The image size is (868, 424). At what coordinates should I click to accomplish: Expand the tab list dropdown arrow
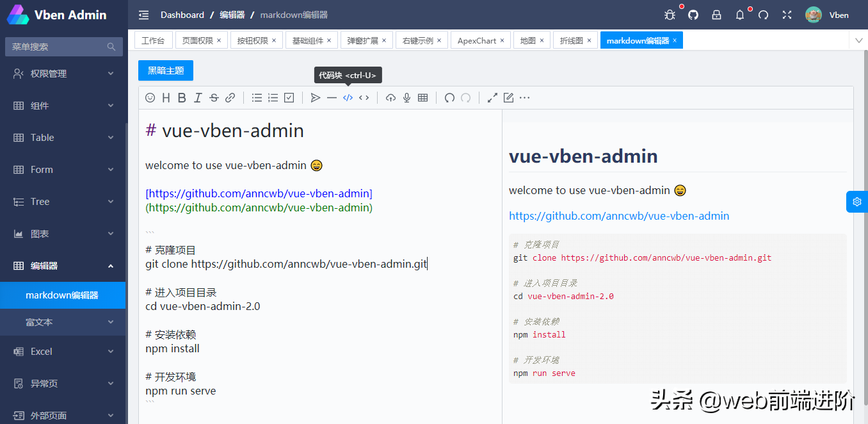pyautogui.click(x=859, y=40)
